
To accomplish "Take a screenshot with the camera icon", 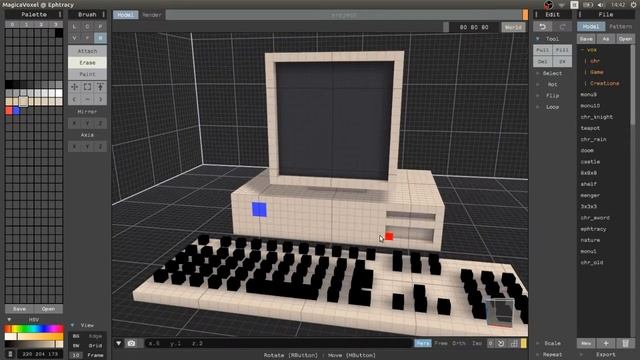I will (x=131, y=343).
